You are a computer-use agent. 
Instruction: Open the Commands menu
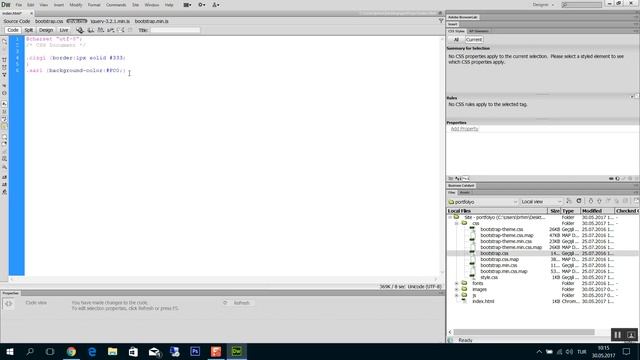pyautogui.click(x=116, y=5)
